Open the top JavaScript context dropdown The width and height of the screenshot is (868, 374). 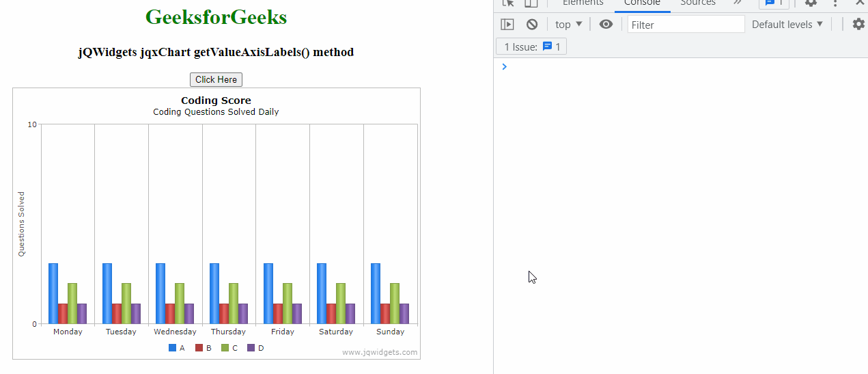tap(569, 25)
